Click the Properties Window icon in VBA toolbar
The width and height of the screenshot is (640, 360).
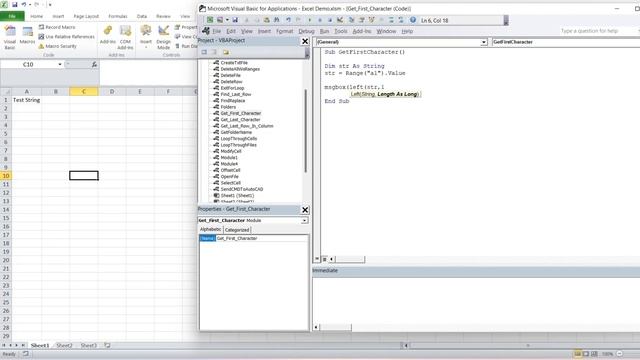pyautogui.click(x=361, y=20)
